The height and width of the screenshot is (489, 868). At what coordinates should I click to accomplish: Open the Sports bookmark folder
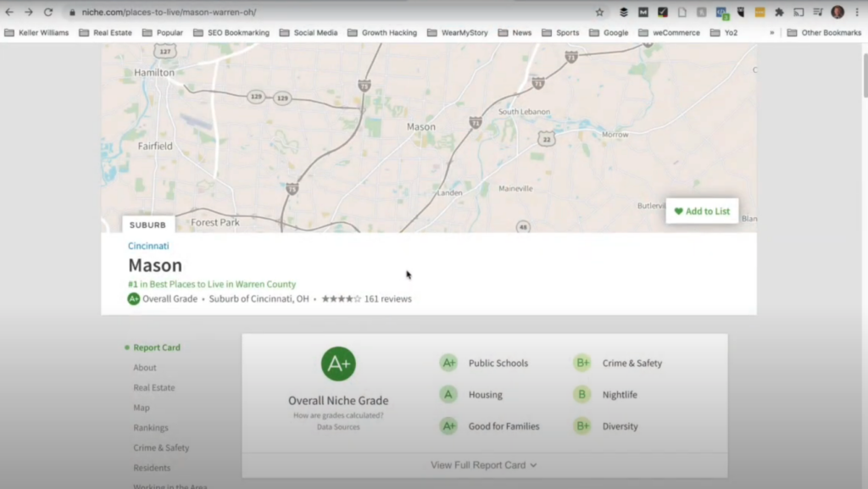(561, 33)
